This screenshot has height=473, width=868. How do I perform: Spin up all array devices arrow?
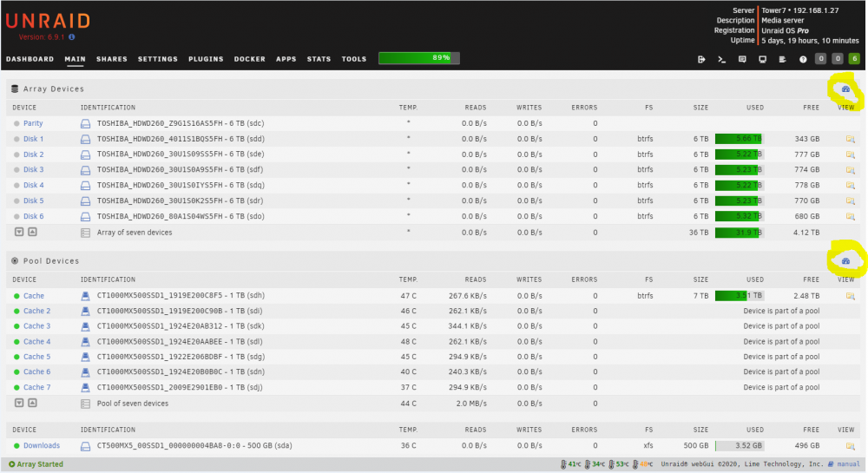click(33, 232)
